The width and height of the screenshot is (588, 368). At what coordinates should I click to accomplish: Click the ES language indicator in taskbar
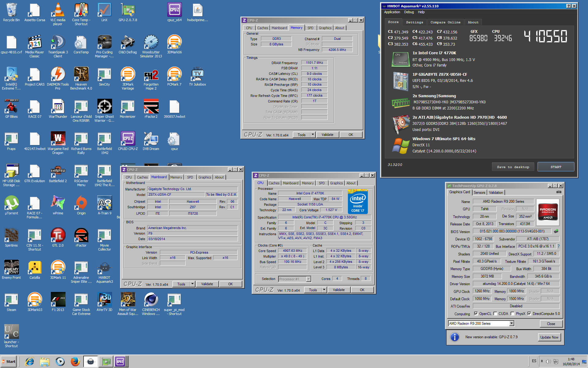click(x=534, y=361)
